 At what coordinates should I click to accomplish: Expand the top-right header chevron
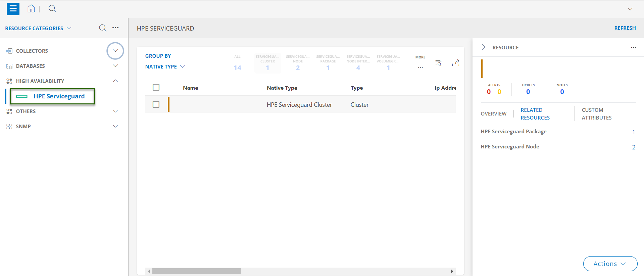(630, 9)
